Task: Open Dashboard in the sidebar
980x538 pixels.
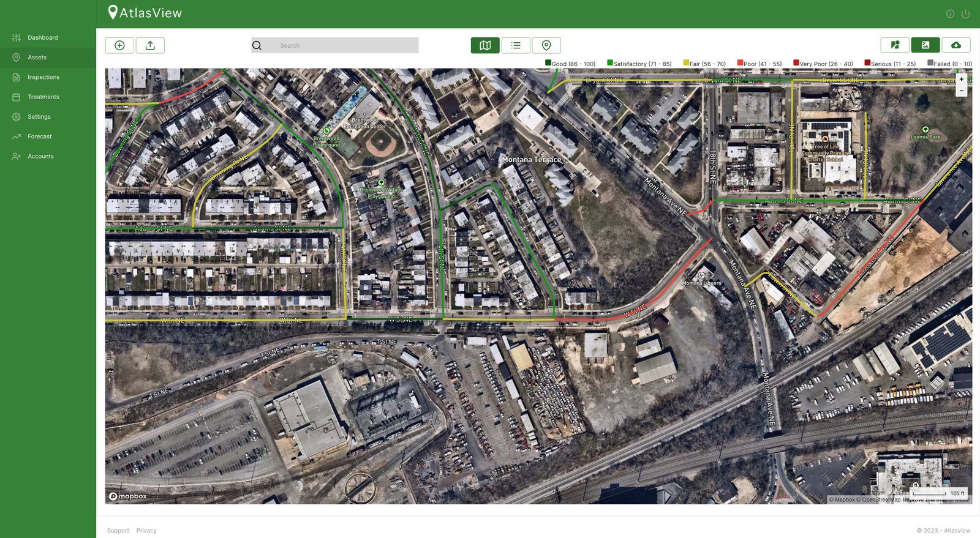Action: (x=48, y=38)
